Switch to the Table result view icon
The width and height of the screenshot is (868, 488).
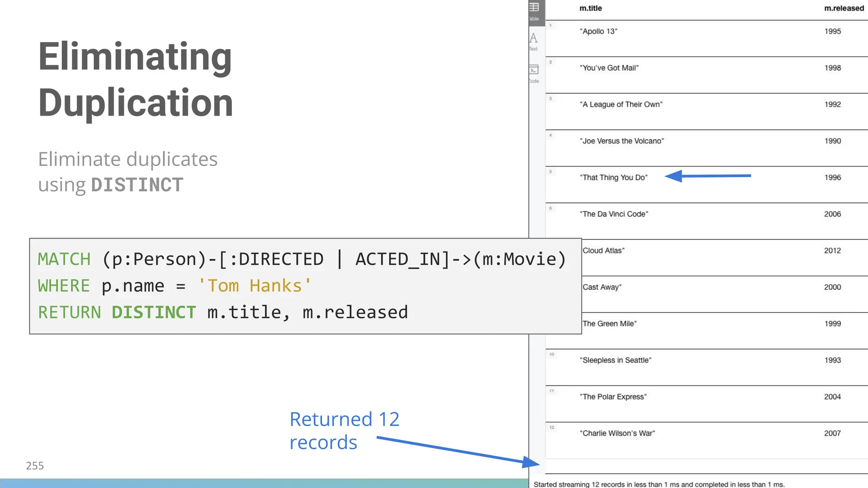(x=534, y=11)
